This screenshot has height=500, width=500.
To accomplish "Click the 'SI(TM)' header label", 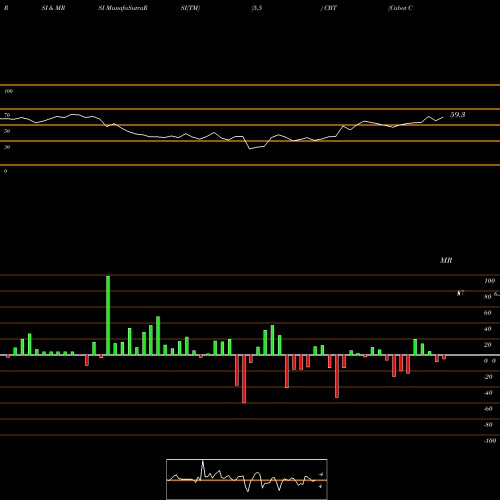I will click(x=190, y=8).
